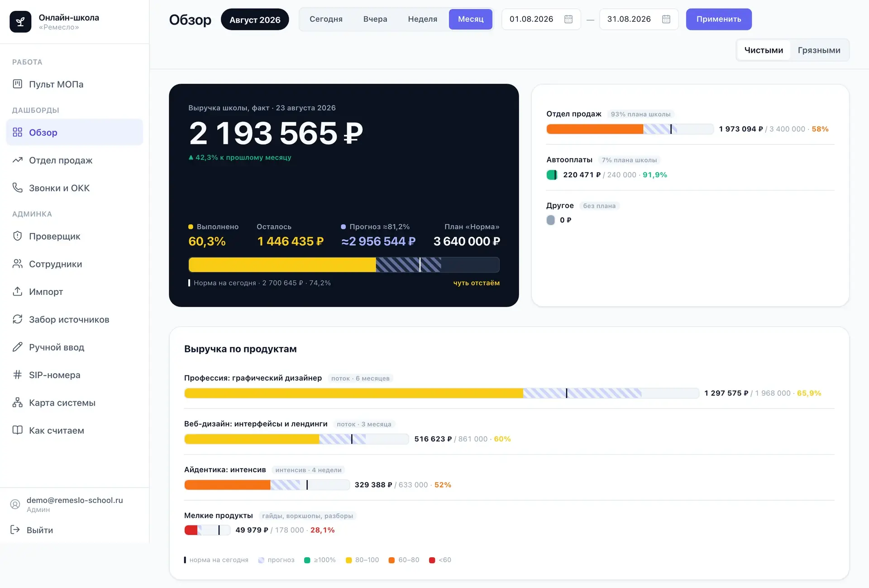Image resolution: width=869 pixels, height=588 pixels.
Task: Click the 42,3% к прошлому месяцу text
Action: (x=240, y=157)
